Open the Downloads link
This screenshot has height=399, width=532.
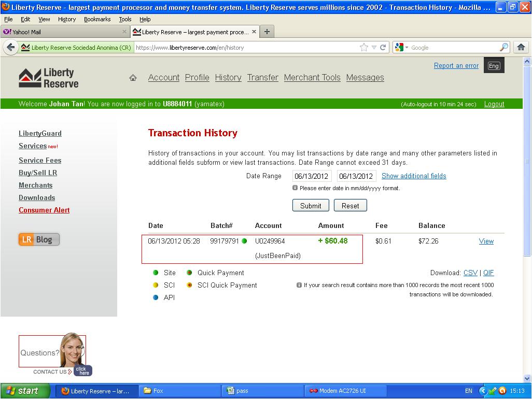[x=37, y=197]
